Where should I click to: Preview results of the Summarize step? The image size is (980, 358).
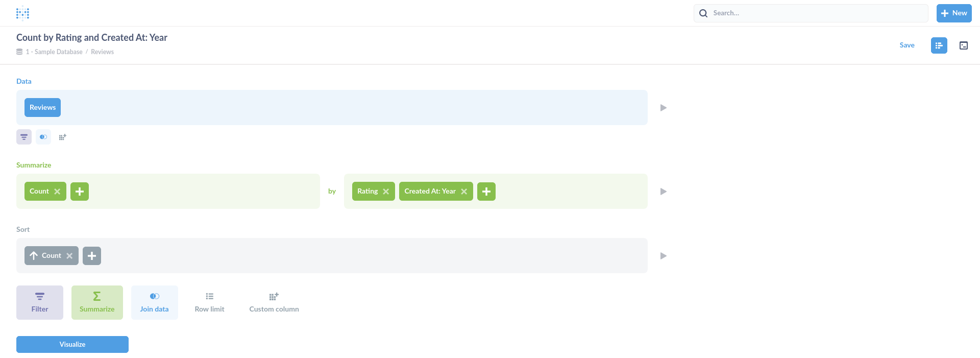tap(663, 191)
